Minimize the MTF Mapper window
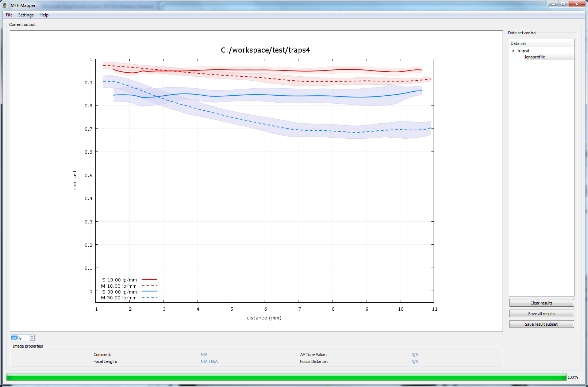The height and width of the screenshot is (387, 588). tap(553, 4)
